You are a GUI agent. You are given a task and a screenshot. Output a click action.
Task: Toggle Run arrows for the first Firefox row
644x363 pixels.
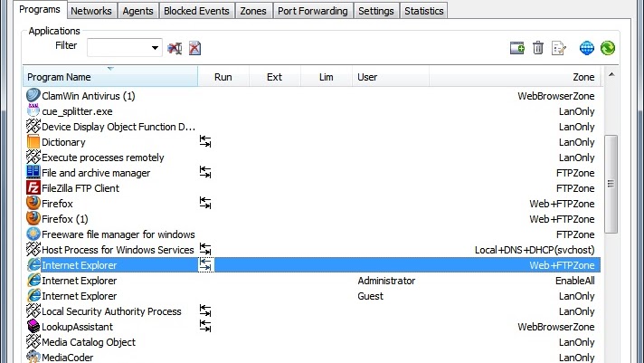[205, 203]
